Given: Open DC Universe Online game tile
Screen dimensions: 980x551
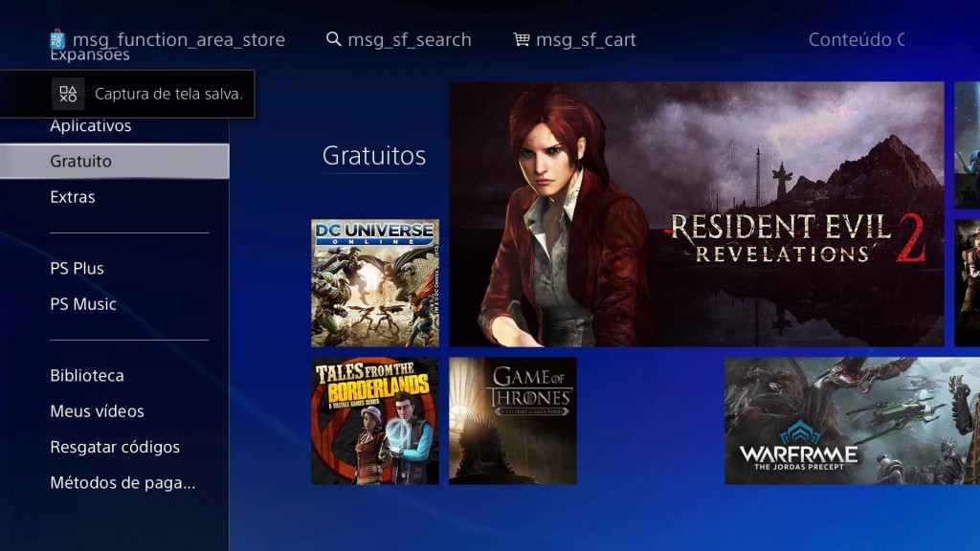Looking at the screenshot, I should [x=375, y=283].
